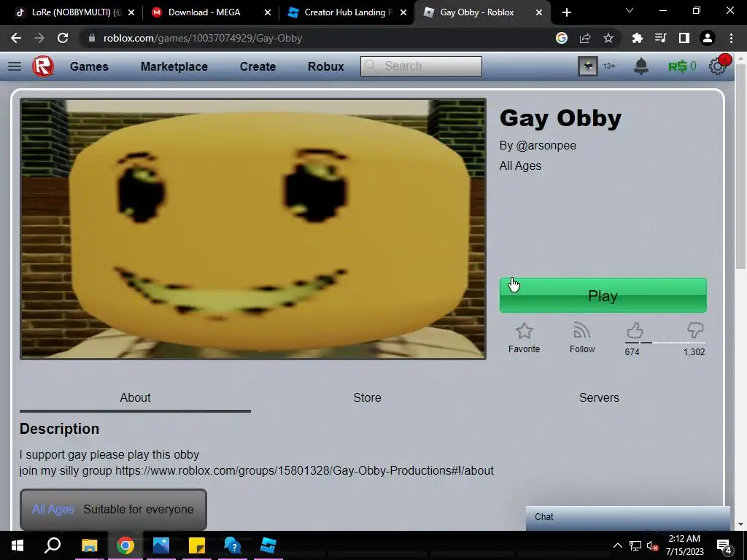Click the 1,302 dislikes count

694,352
